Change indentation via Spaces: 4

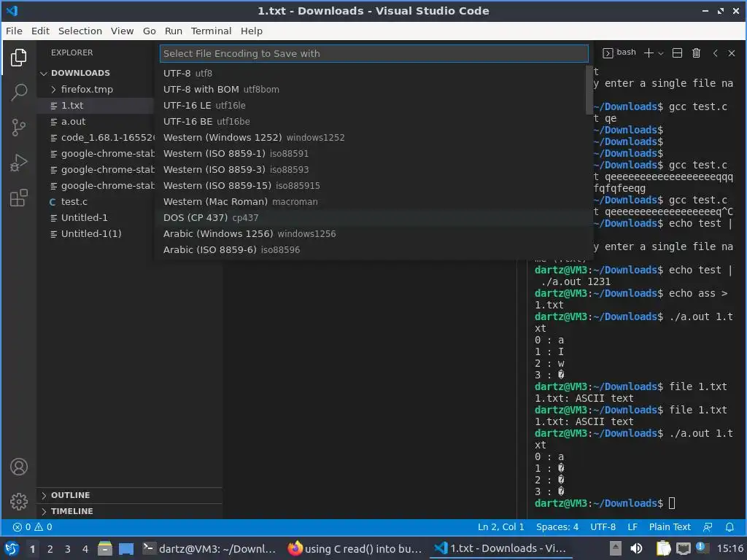point(557,527)
